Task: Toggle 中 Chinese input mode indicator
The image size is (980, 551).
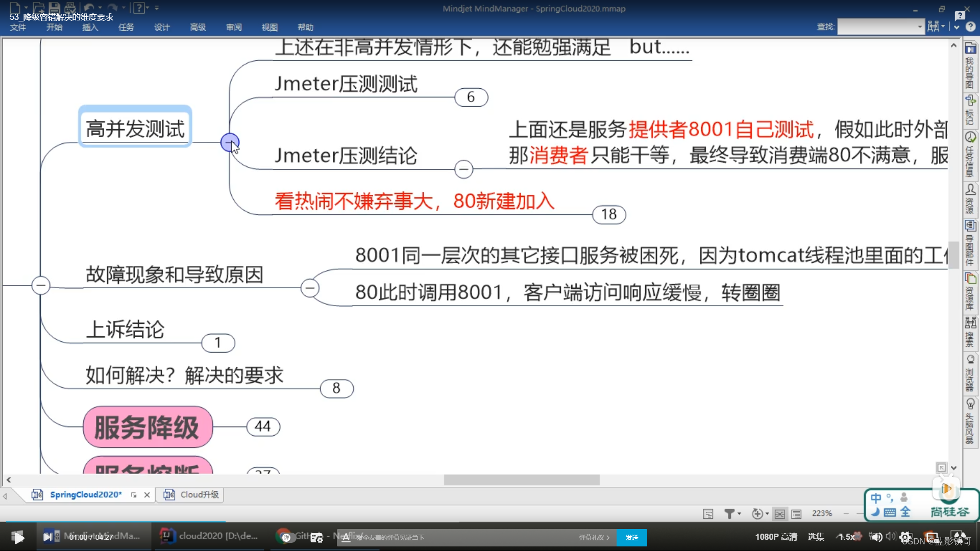Action: click(876, 498)
